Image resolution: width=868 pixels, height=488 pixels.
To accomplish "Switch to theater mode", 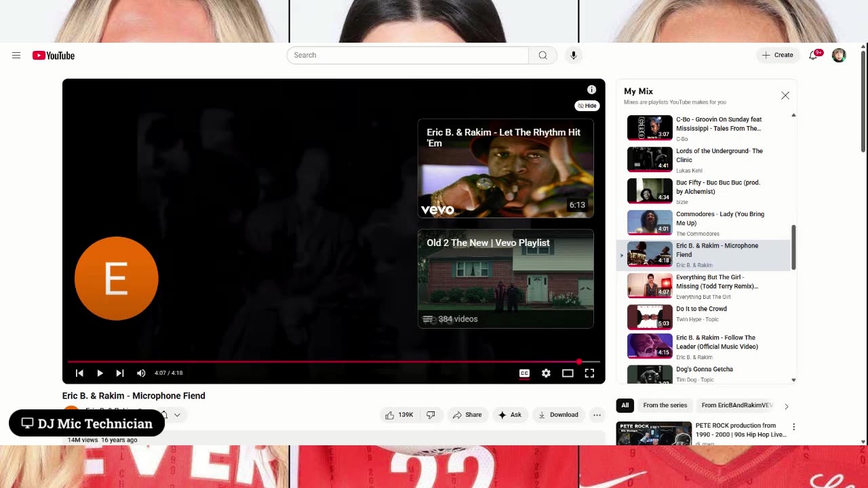I will pyautogui.click(x=568, y=373).
